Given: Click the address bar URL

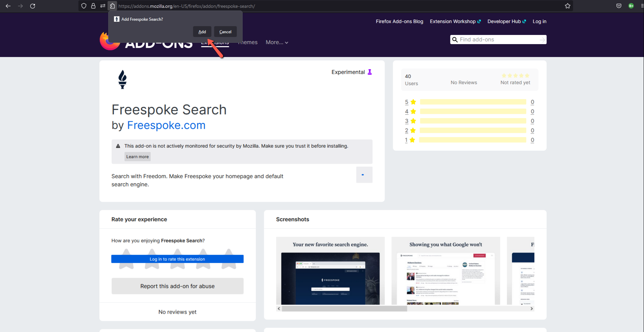Looking at the screenshot, I should (187, 6).
